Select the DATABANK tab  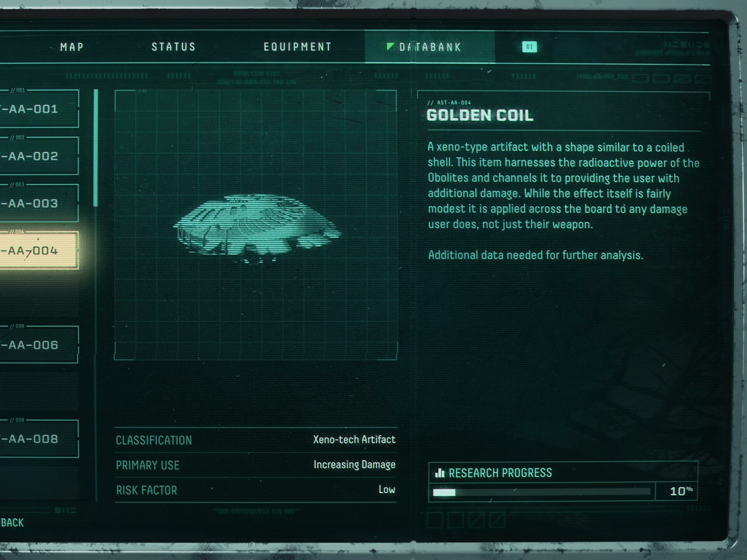(x=430, y=47)
